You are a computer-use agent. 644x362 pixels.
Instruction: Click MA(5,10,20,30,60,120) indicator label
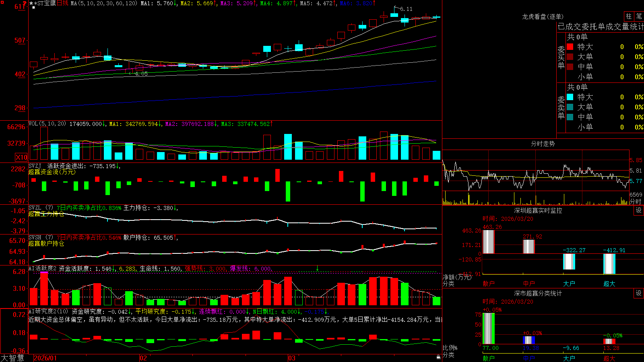104,3
